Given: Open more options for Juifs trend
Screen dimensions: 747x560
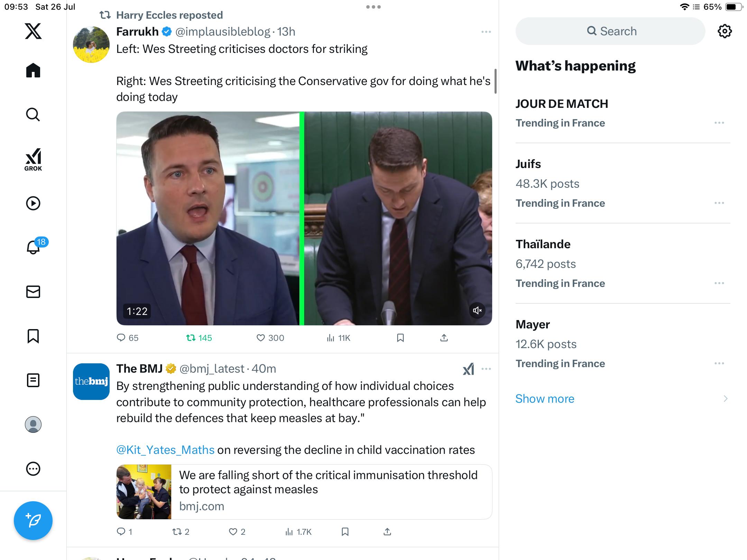Looking at the screenshot, I should point(719,203).
